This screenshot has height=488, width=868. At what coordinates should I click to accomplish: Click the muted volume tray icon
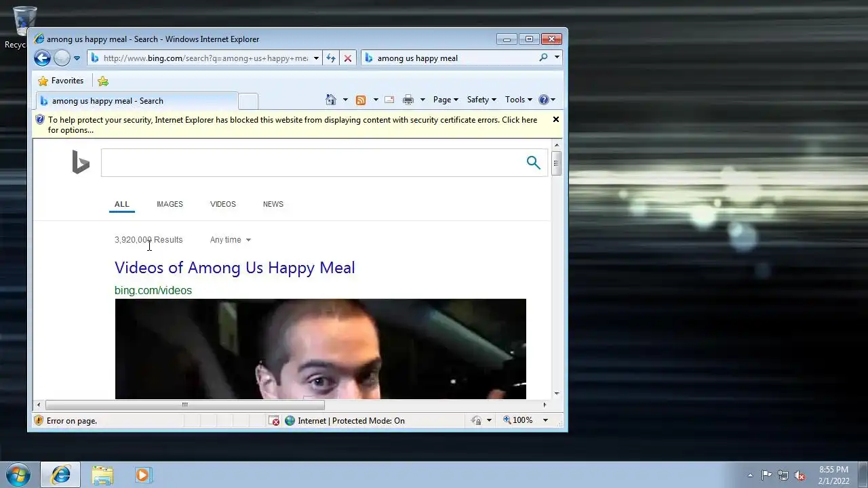click(800, 475)
